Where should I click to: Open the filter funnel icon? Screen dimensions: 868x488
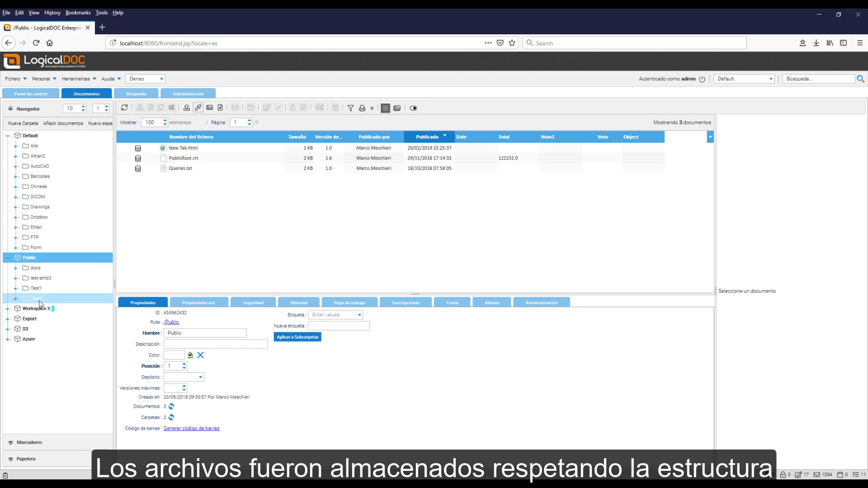click(350, 108)
